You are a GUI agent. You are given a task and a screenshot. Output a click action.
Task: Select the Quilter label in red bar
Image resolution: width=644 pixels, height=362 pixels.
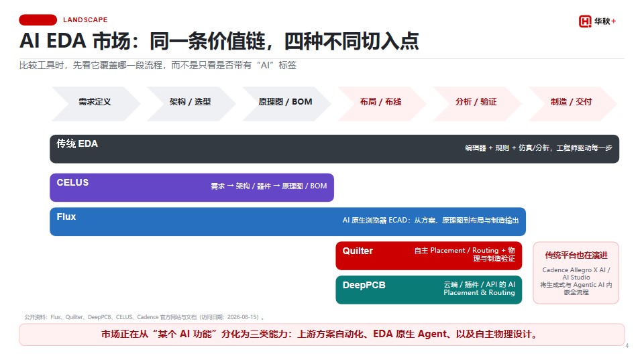click(358, 251)
